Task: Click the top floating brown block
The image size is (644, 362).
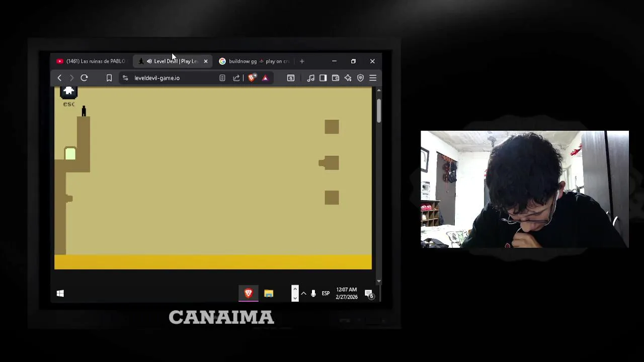Action: pyautogui.click(x=332, y=127)
